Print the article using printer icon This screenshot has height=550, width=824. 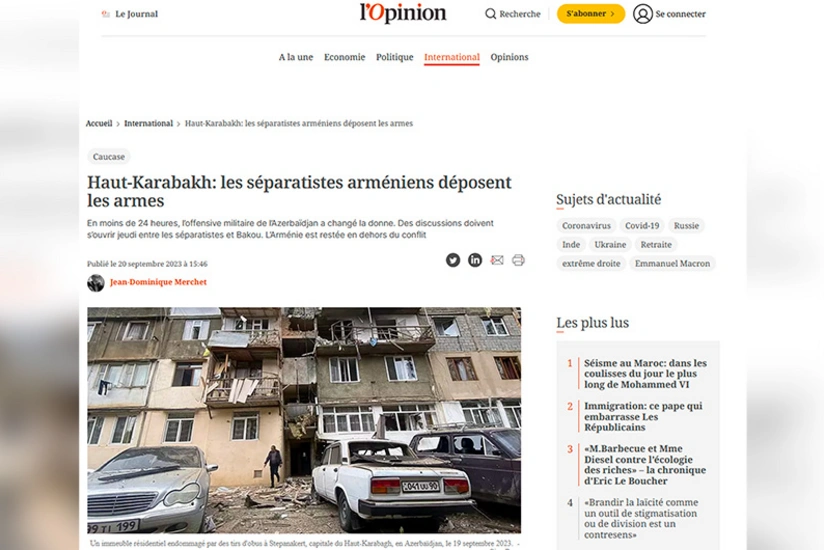click(x=518, y=260)
